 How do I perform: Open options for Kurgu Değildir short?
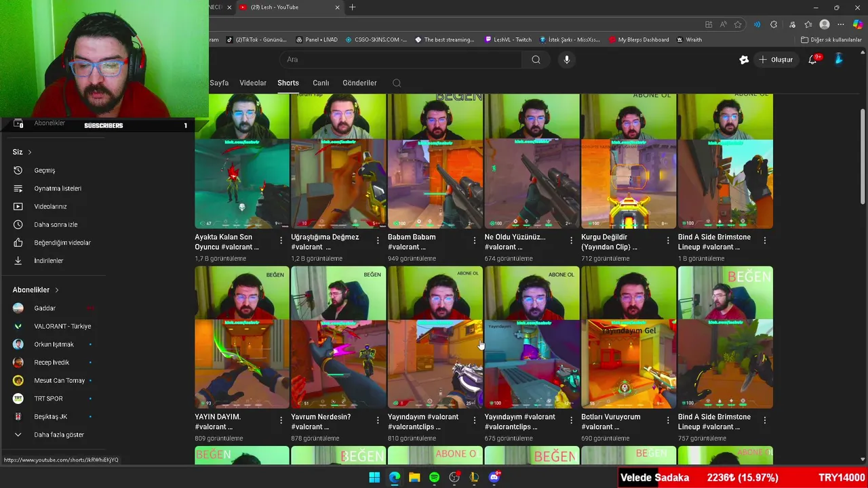tap(668, 240)
